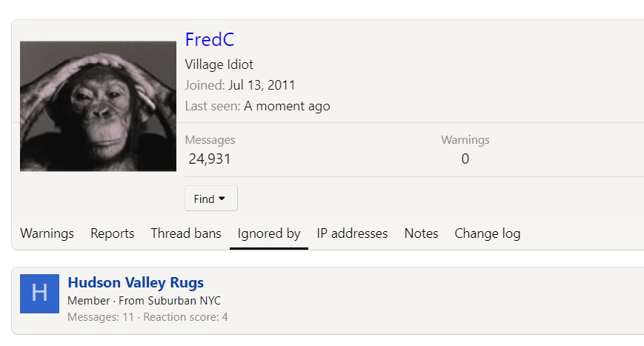This screenshot has width=644, height=346.
Task: Click the Jul 13, 2011 joined date
Action: point(262,85)
